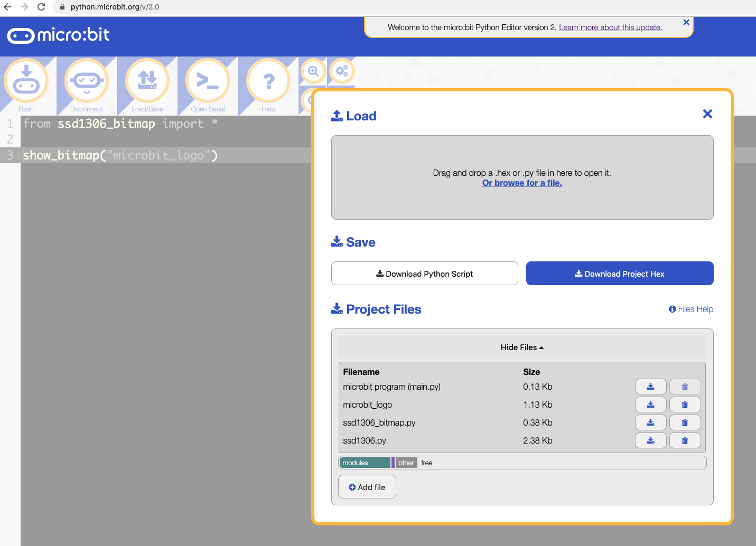Follow 'Learn more about this update' link
Screen dimensions: 756x546
pyautogui.click(x=610, y=27)
